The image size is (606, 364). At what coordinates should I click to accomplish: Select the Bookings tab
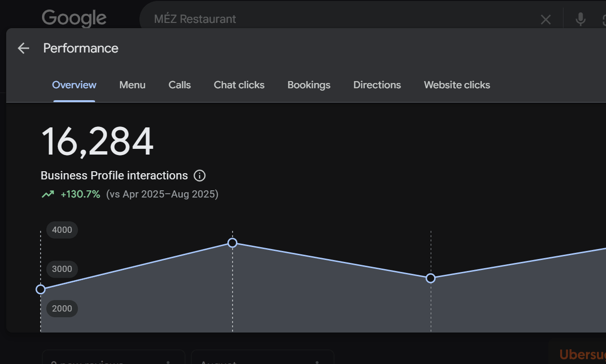point(309,85)
